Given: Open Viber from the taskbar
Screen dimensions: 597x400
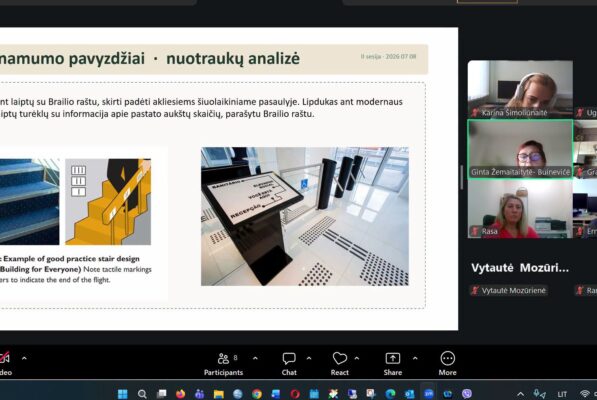Looking at the screenshot, I should [x=467, y=394].
